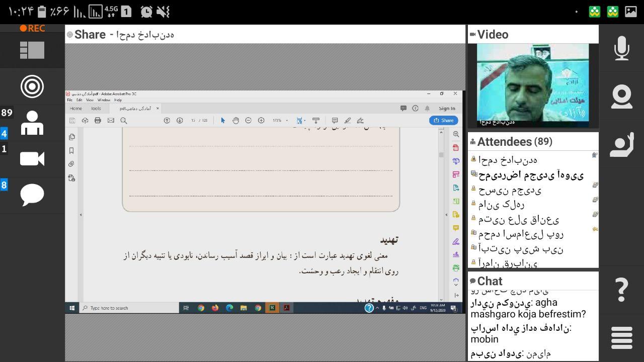644x362 pixels.
Task: Click File menu in shared Acrobat window
Action: [70, 100]
